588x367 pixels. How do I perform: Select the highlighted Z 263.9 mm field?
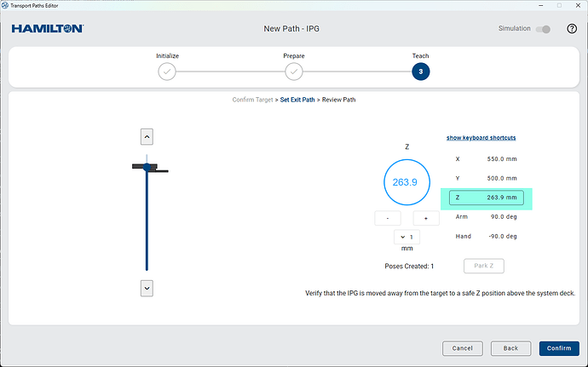pos(486,198)
